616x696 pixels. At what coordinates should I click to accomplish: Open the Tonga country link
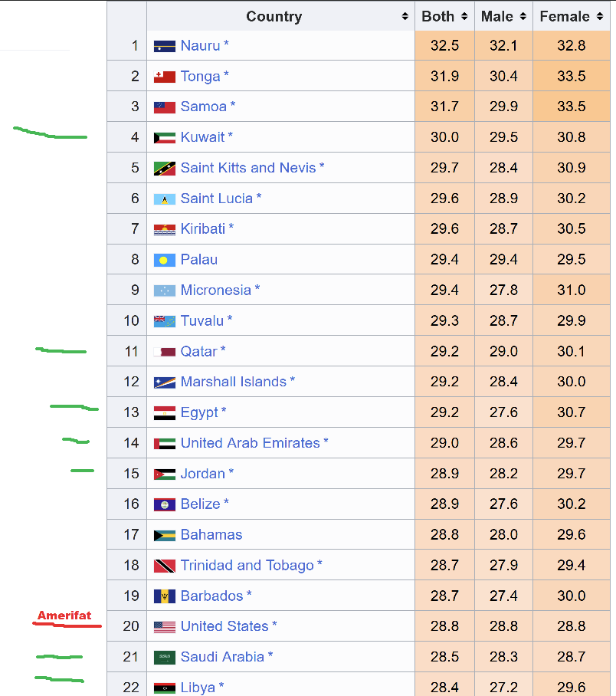(200, 77)
